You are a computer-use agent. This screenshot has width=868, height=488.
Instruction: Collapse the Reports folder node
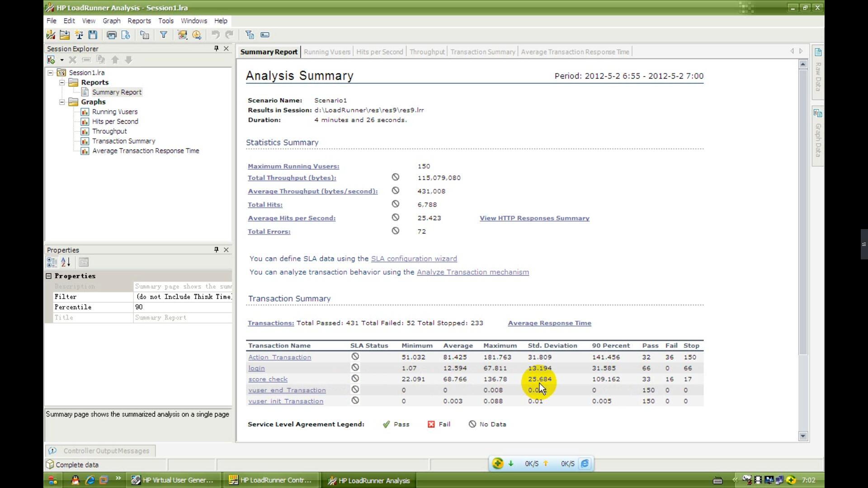[x=62, y=83]
